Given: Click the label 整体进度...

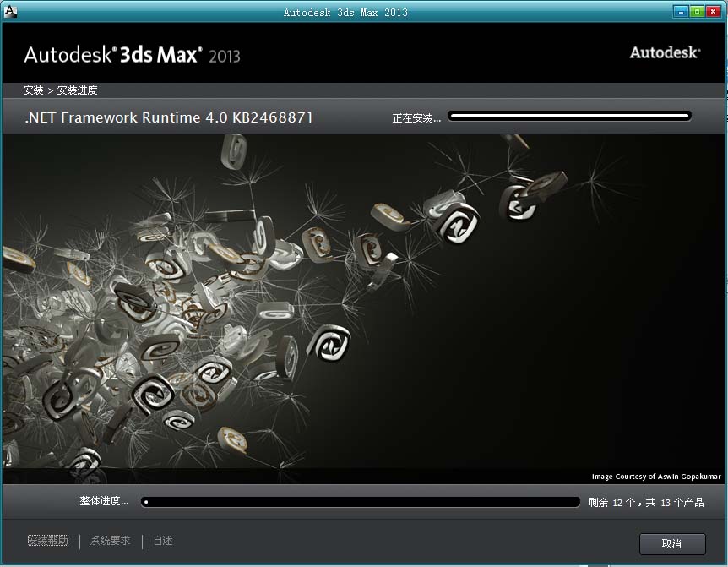Looking at the screenshot, I should tap(104, 501).
